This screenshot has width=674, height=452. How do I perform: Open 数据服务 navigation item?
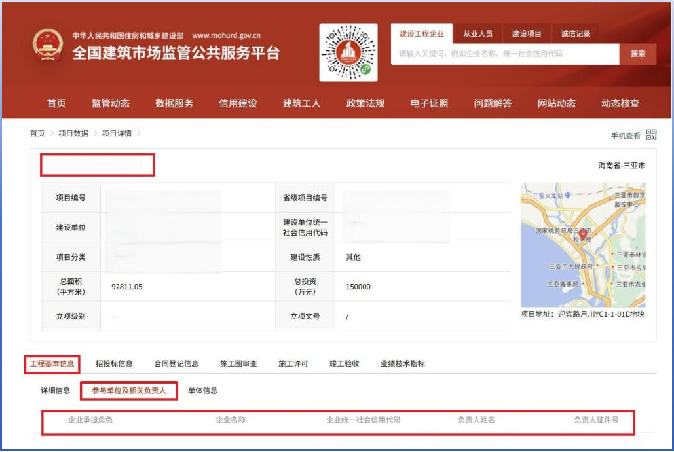click(x=174, y=103)
